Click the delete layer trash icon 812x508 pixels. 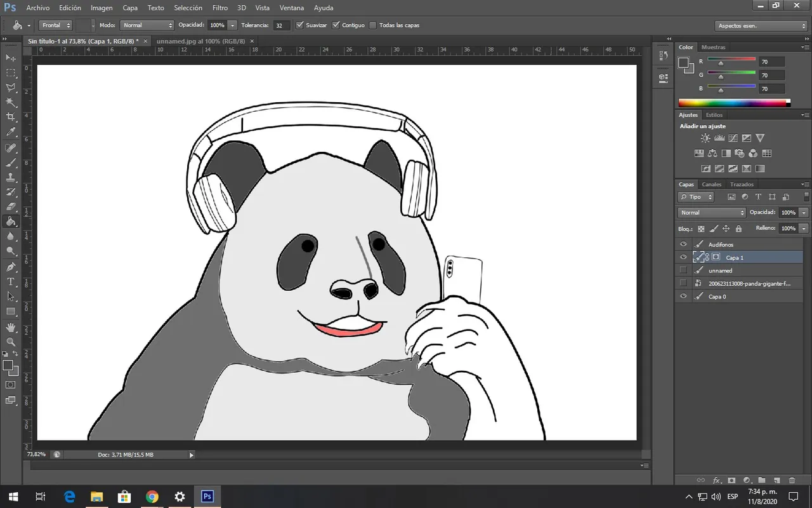pos(792,481)
